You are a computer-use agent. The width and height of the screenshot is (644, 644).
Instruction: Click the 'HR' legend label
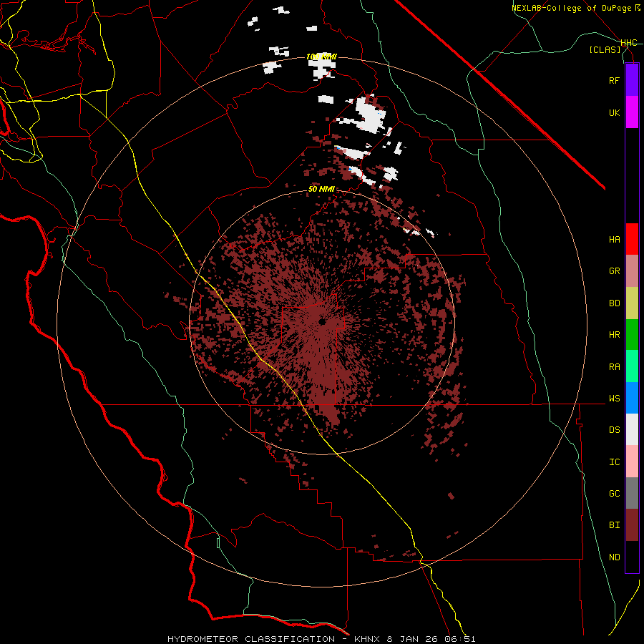(x=614, y=335)
